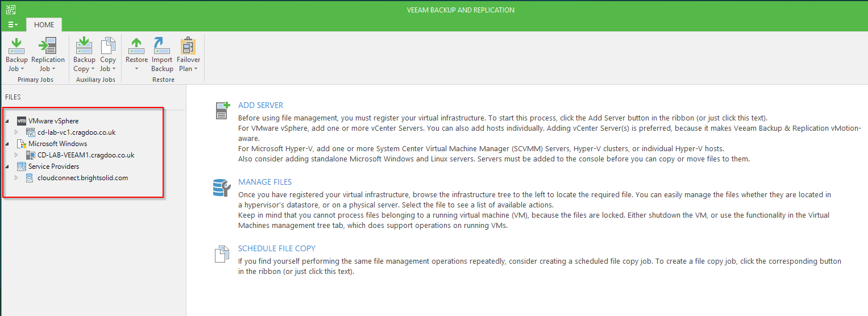The height and width of the screenshot is (316, 868).
Task: Click the Copy Job ribbon icon
Action: (x=108, y=45)
